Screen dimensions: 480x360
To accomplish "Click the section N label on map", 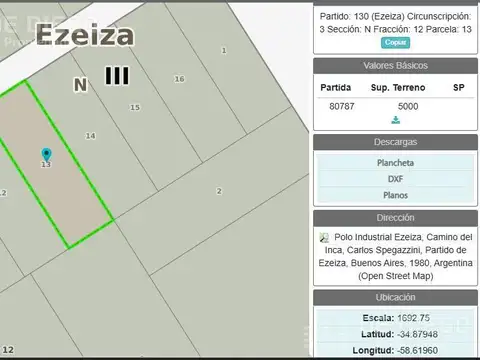I will point(81,85).
